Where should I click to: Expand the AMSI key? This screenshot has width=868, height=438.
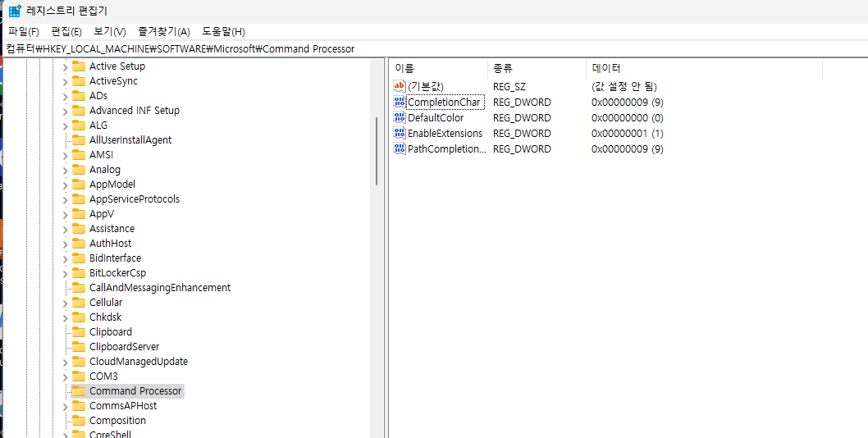click(65, 155)
